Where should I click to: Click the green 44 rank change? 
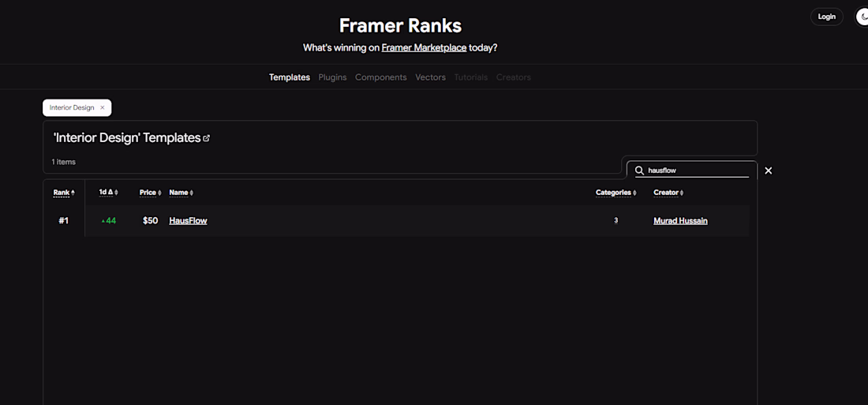[x=109, y=220]
